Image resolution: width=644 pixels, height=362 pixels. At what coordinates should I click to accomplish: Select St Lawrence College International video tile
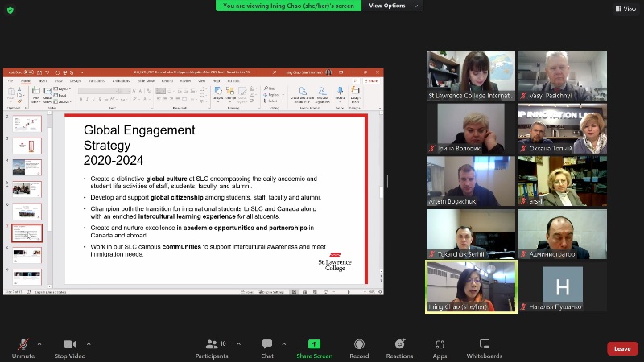(471, 76)
